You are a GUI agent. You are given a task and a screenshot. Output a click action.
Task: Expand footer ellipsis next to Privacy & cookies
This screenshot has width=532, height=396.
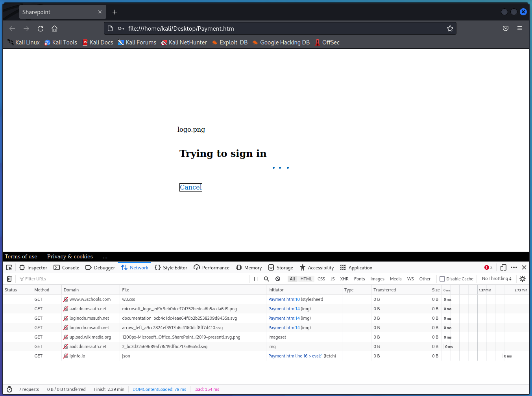coord(105,257)
